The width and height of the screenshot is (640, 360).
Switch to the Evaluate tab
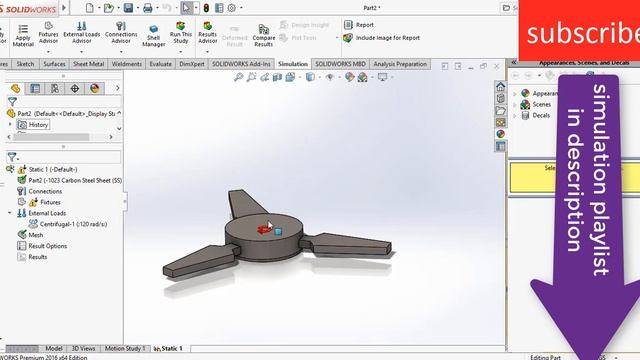pos(160,64)
